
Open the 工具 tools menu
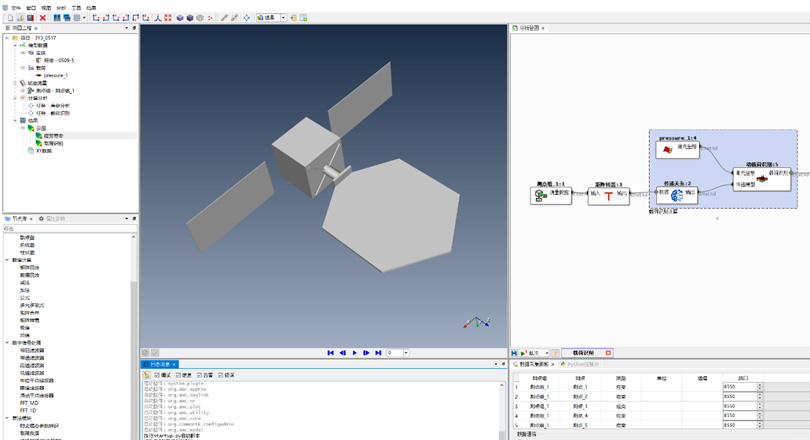76,8
